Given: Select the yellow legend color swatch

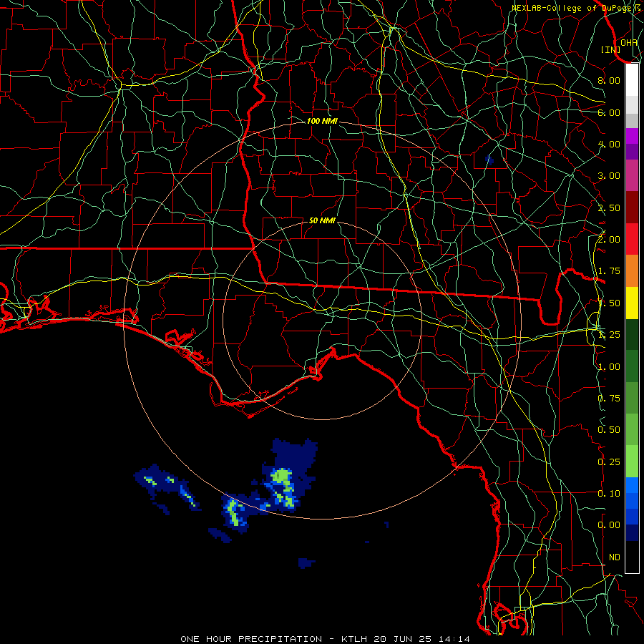Looking at the screenshot, I should 632,303.
